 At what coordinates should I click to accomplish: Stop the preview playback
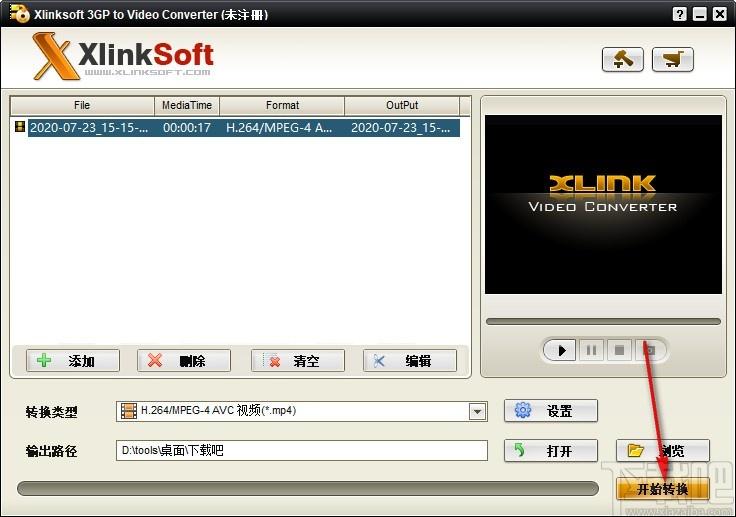tap(619, 350)
